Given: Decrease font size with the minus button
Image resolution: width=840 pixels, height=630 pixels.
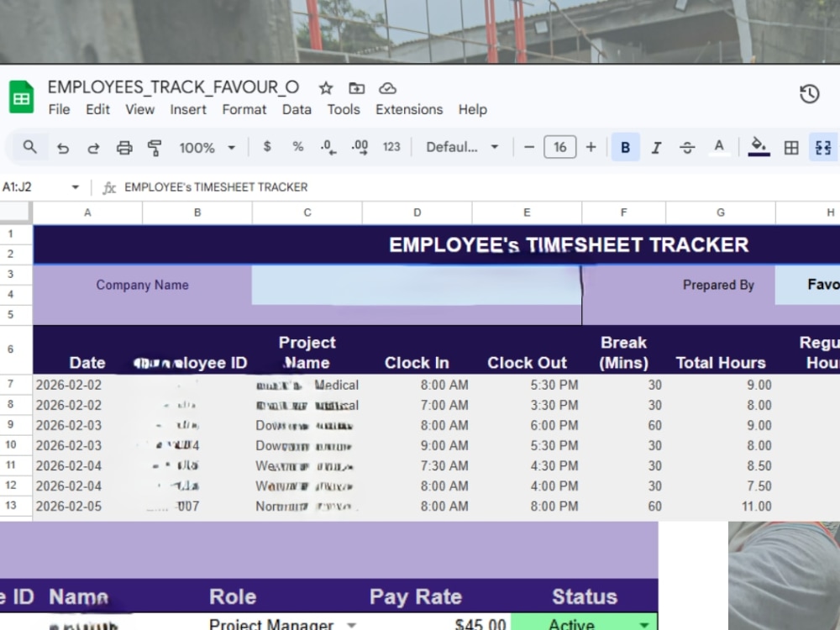Looking at the screenshot, I should [x=528, y=147].
